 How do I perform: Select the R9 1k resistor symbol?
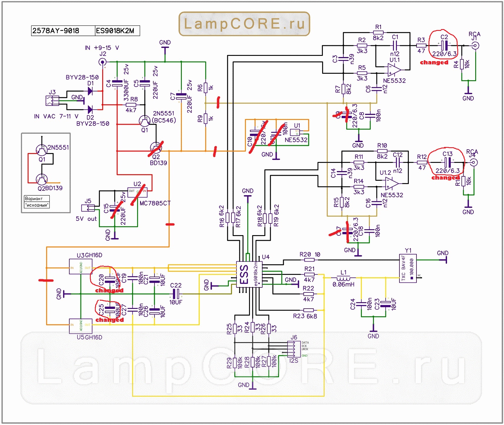(x=206, y=119)
